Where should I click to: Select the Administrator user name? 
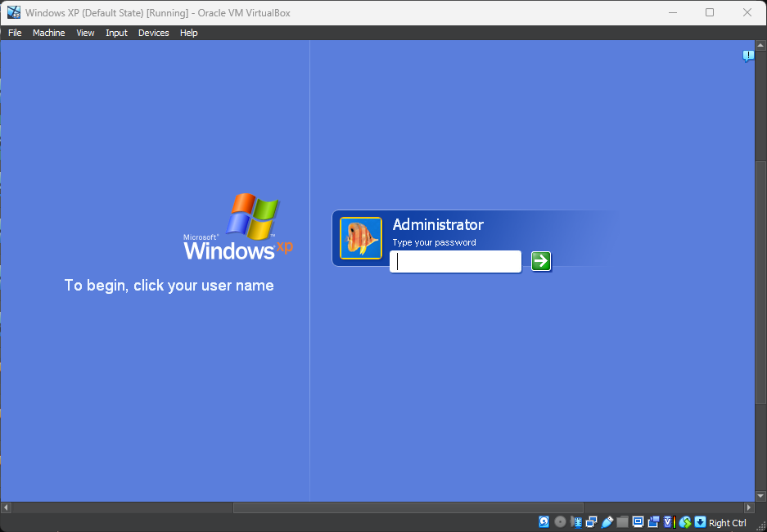(438, 225)
